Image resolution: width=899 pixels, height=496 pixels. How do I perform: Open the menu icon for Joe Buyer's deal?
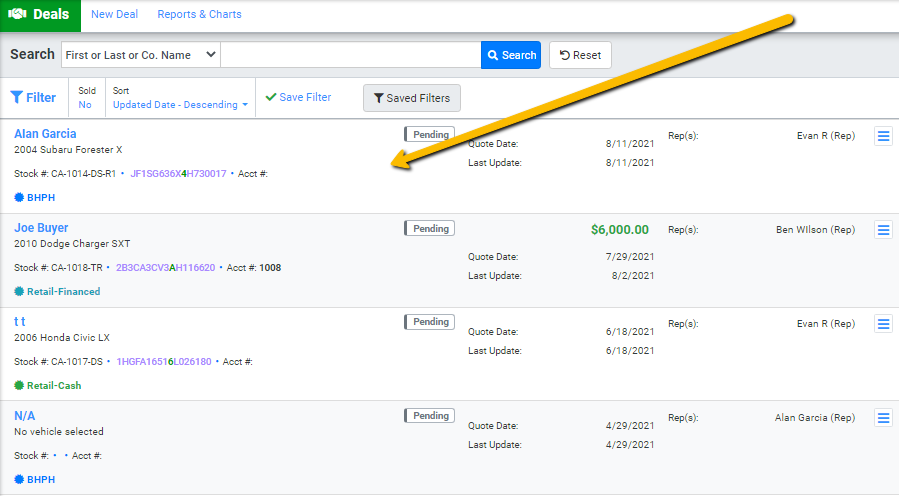coord(883,231)
